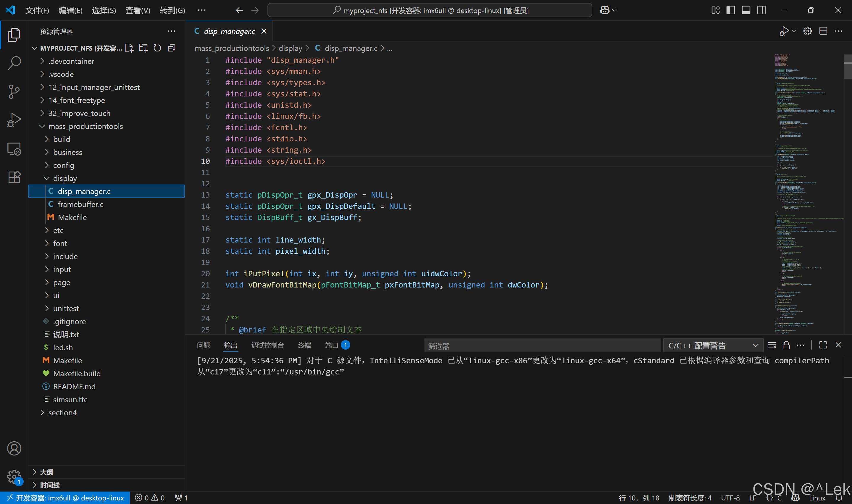Open Run and Debug view

click(x=14, y=120)
